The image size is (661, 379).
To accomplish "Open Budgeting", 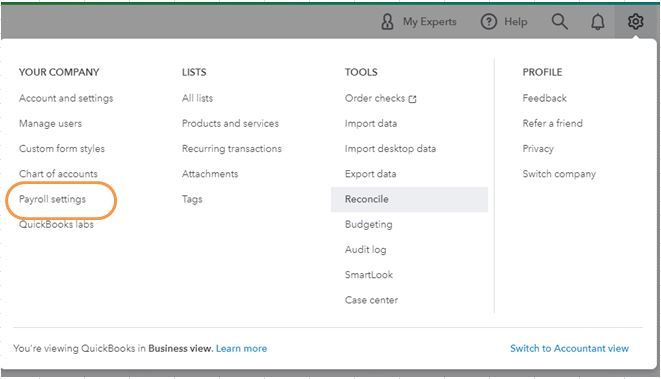I will (x=368, y=224).
